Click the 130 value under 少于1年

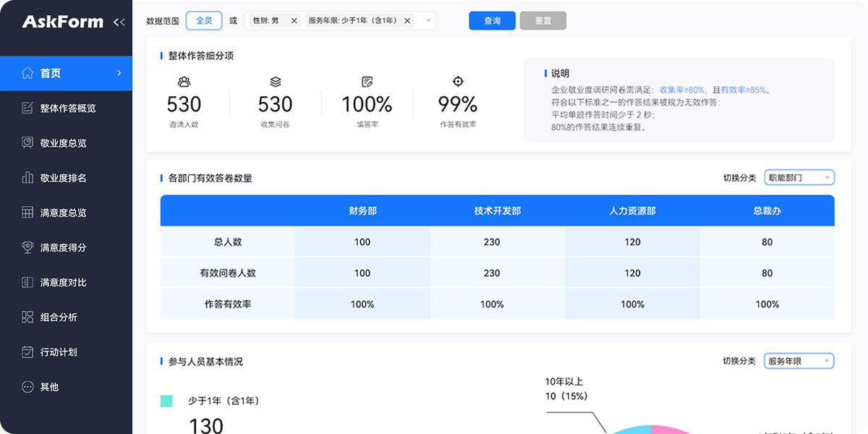[206, 425]
